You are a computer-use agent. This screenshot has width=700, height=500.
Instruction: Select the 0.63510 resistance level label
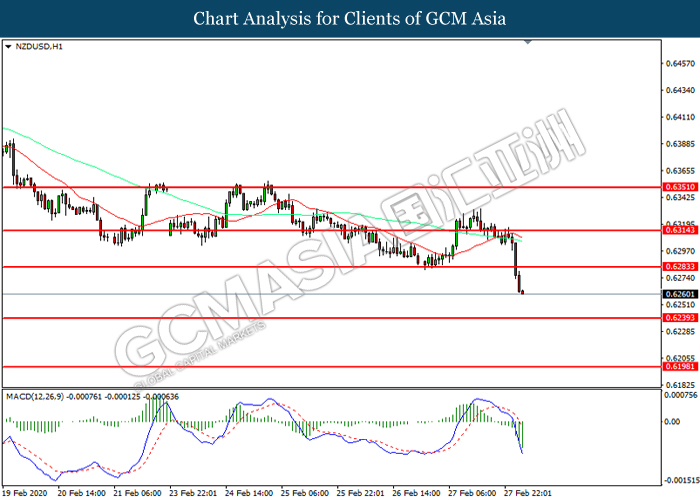(x=680, y=187)
